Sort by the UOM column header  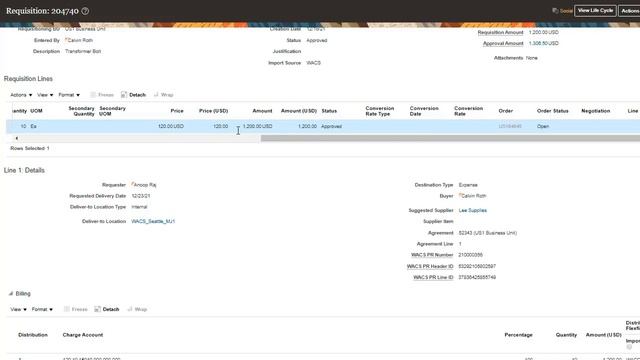pos(36,111)
